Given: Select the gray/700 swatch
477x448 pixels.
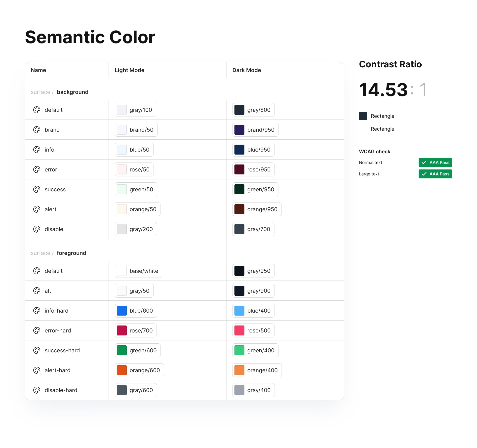Looking at the screenshot, I should pyautogui.click(x=239, y=229).
